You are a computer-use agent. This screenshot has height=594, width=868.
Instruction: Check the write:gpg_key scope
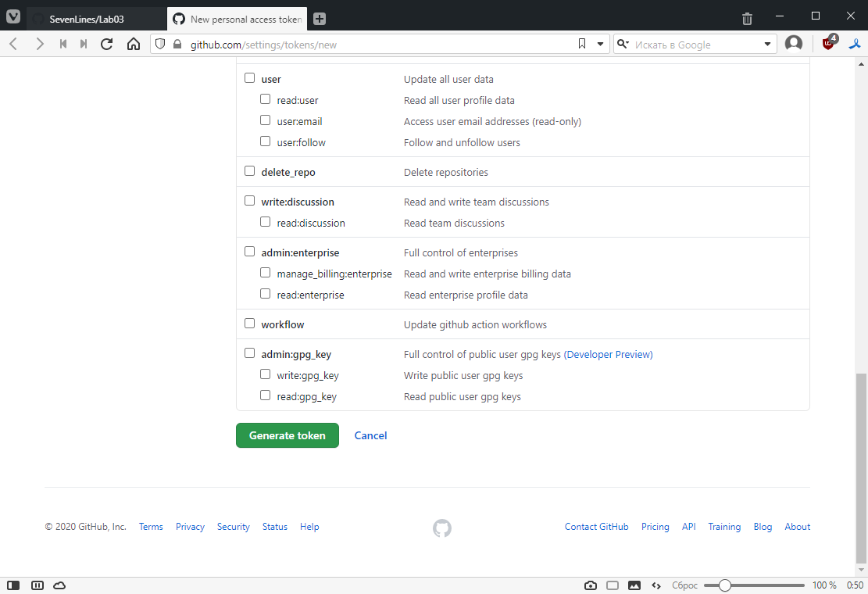tap(265, 374)
